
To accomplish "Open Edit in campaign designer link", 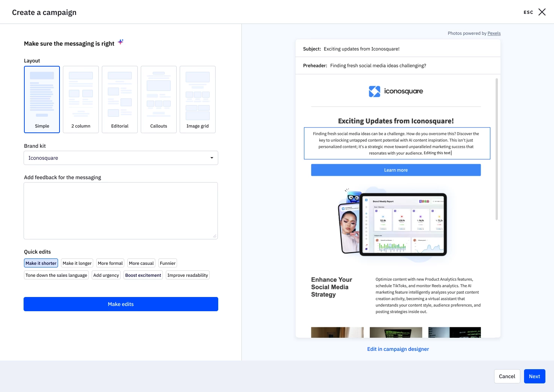I will coord(398,349).
